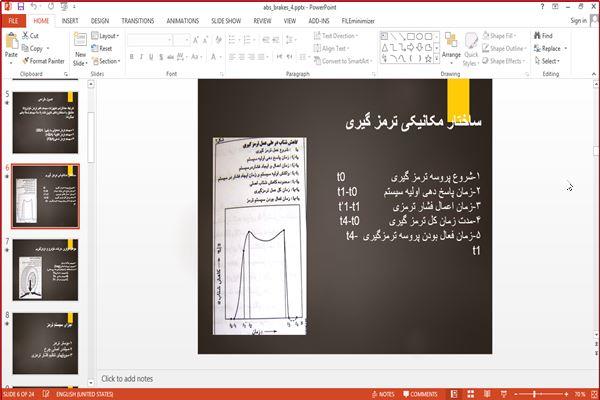Reset the slide layout
This screenshot has width=600, height=400.
click(x=102, y=49)
